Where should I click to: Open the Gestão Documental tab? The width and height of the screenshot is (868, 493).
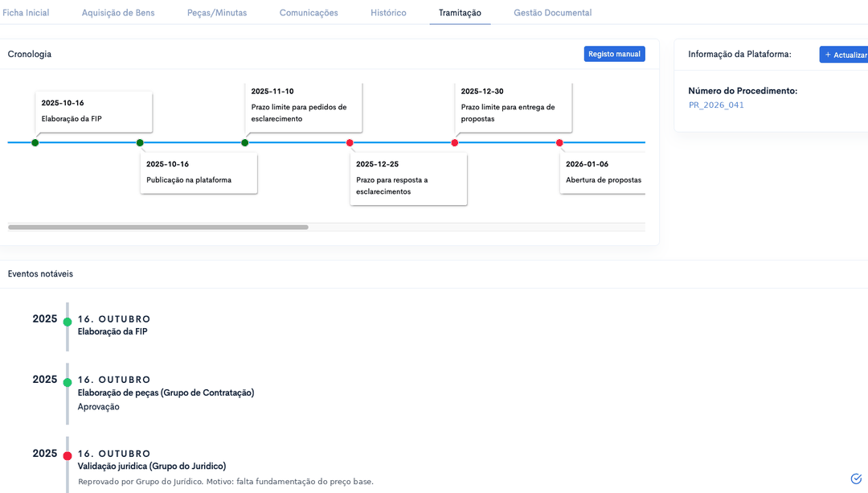552,13
